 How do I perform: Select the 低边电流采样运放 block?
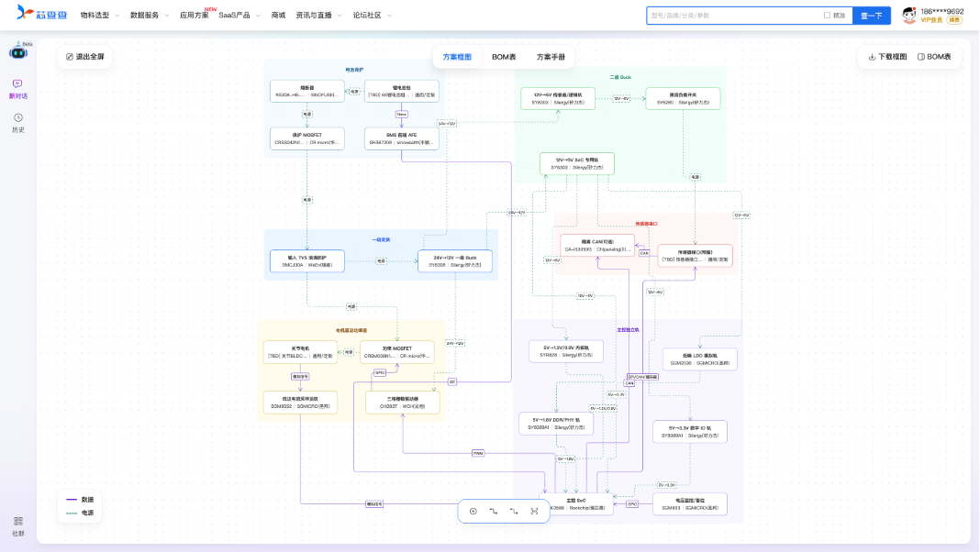point(300,403)
